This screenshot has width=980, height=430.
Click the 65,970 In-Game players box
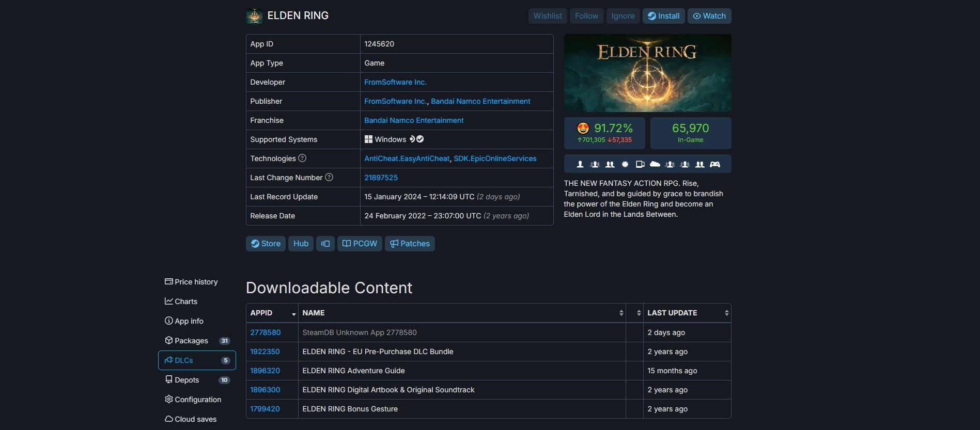691,133
